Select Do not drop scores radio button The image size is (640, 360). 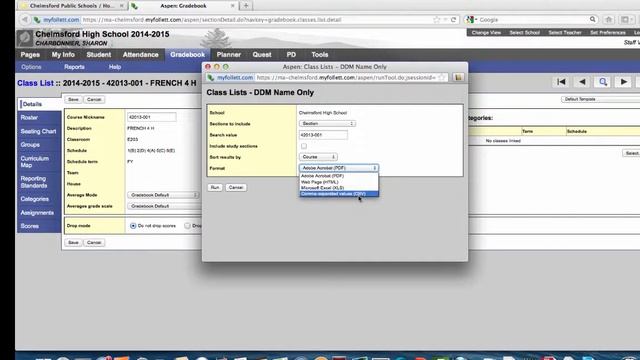point(133,226)
